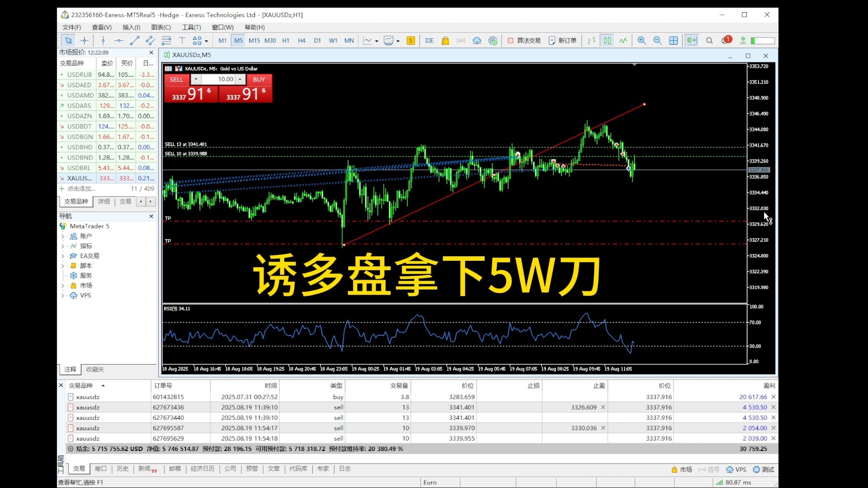Viewport: 868px width, 488px height.
Task: Close the buy order 601432815 position
Action: point(774,397)
